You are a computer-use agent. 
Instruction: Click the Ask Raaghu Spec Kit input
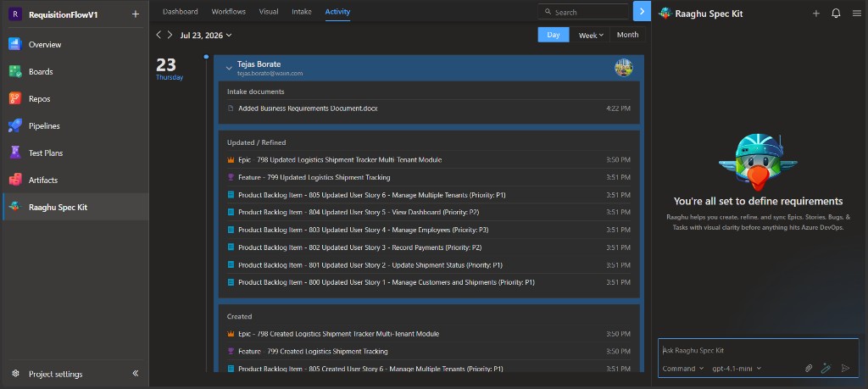(x=757, y=350)
